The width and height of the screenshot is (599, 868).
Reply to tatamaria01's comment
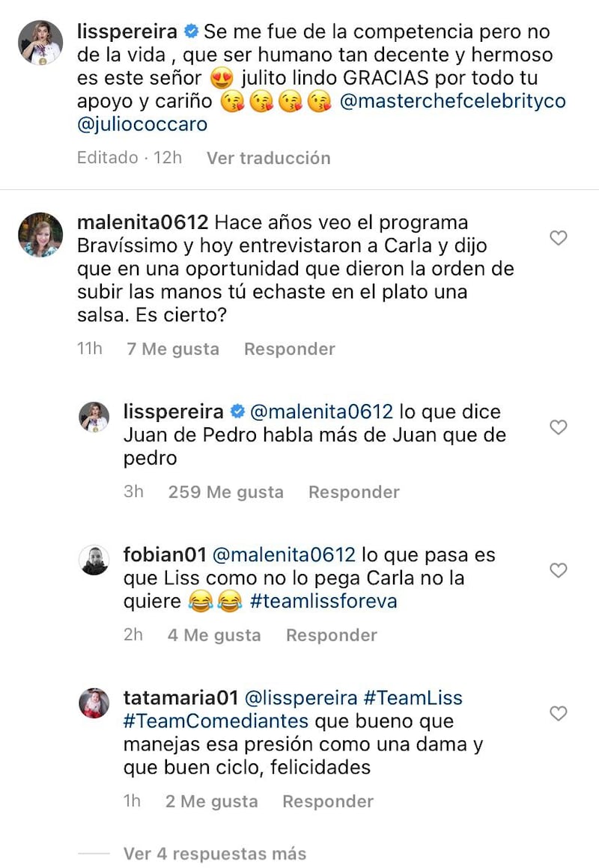(x=328, y=801)
